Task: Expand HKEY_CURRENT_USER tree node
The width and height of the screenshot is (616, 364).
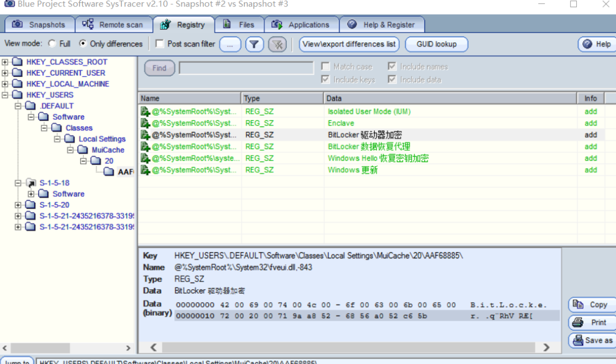Action: [x=5, y=73]
